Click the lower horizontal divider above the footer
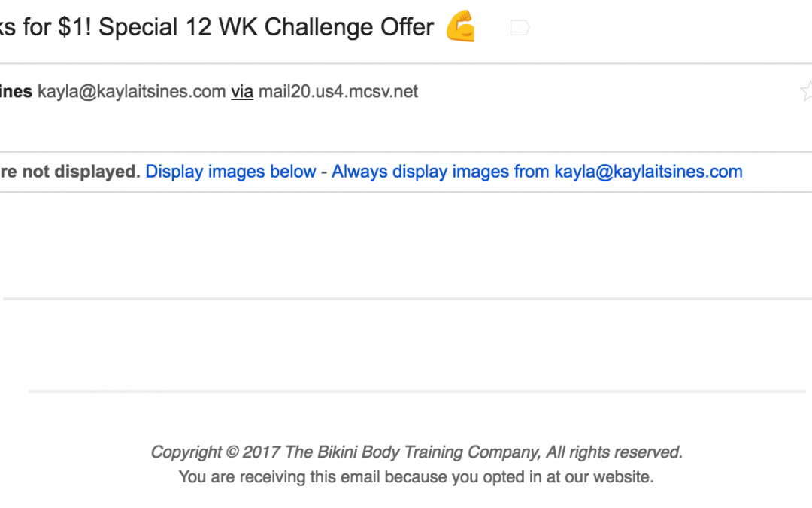 [x=417, y=391]
